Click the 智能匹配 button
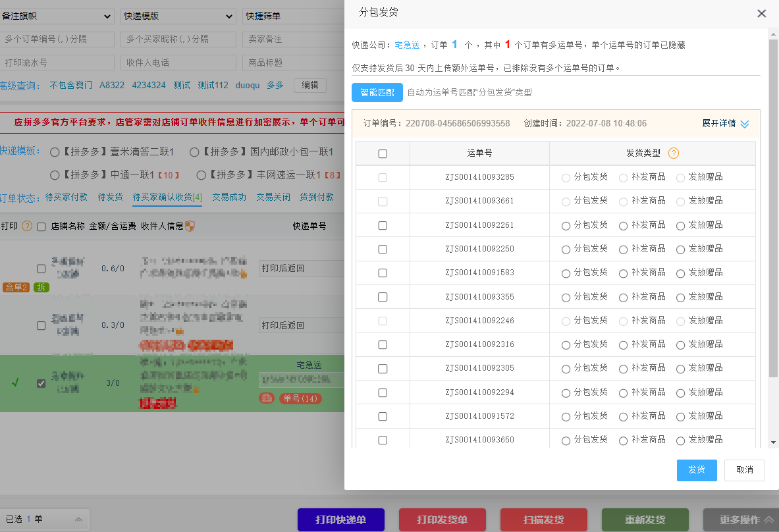The image size is (779, 532). (377, 92)
